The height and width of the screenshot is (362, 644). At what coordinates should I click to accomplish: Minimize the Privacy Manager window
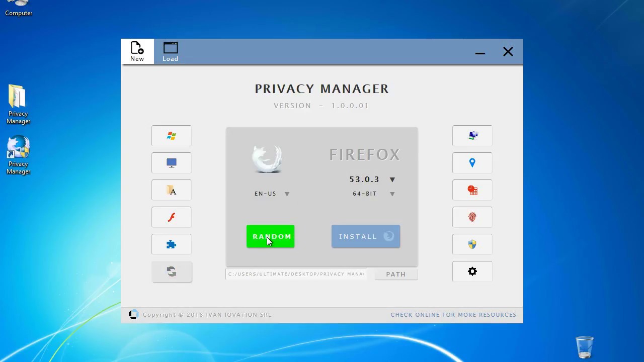pos(480,52)
